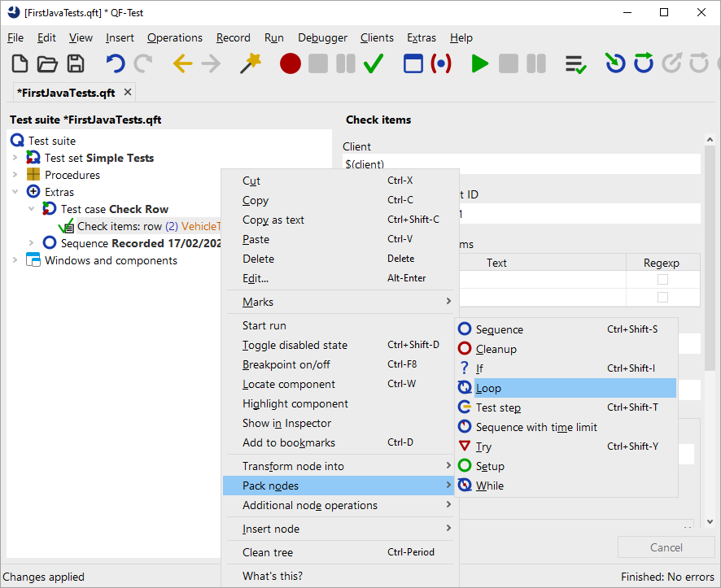
Task: Click the blue window recording icon
Action: pyautogui.click(x=413, y=63)
